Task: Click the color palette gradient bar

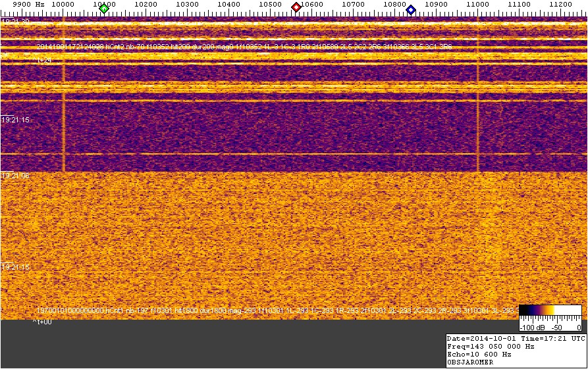Action: click(550, 312)
